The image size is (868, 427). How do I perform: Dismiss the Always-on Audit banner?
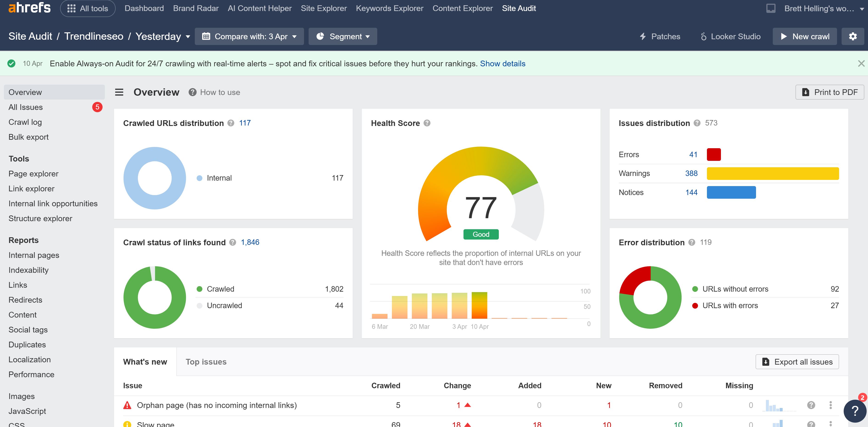tap(861, 63)
